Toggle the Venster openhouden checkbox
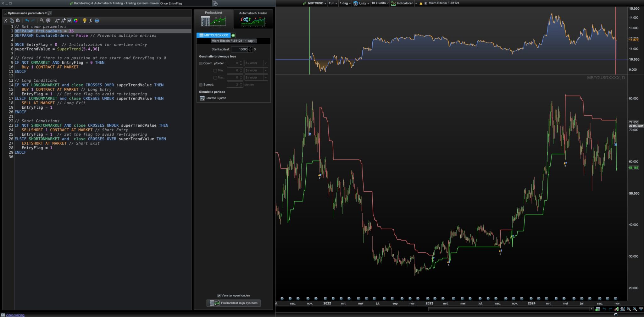644x317 pixels. click(x=219, y=295)
